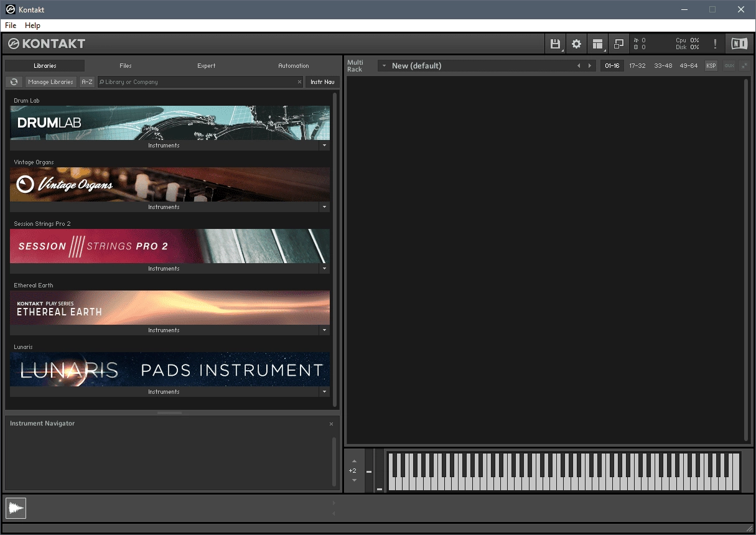
Task: Click the Vintage Organs library banner
Action: tap(170, 184)
